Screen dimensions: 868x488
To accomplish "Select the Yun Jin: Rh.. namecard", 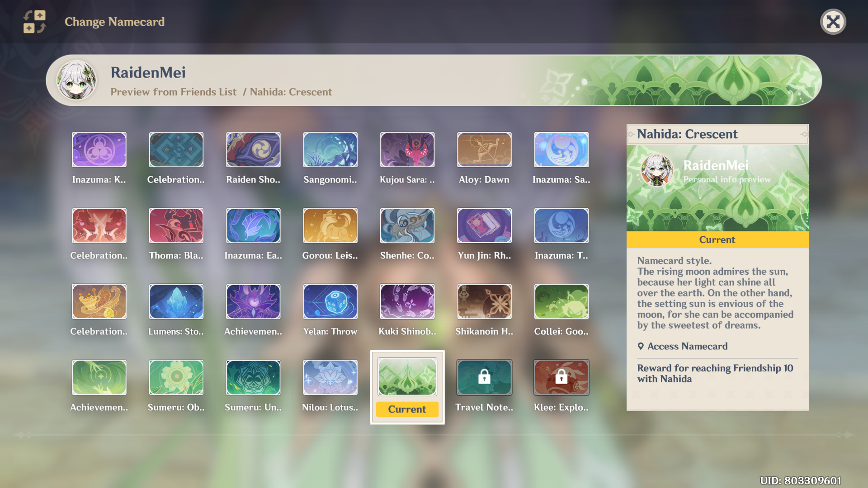I will (x=484, y=225).
